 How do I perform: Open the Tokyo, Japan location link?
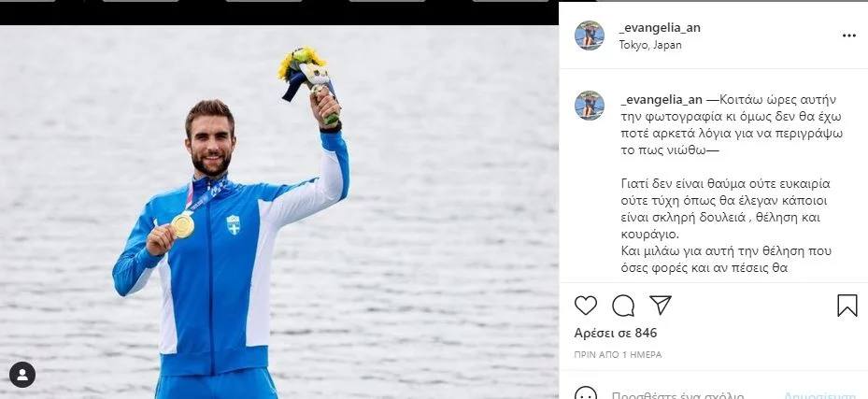pos(650,45)
